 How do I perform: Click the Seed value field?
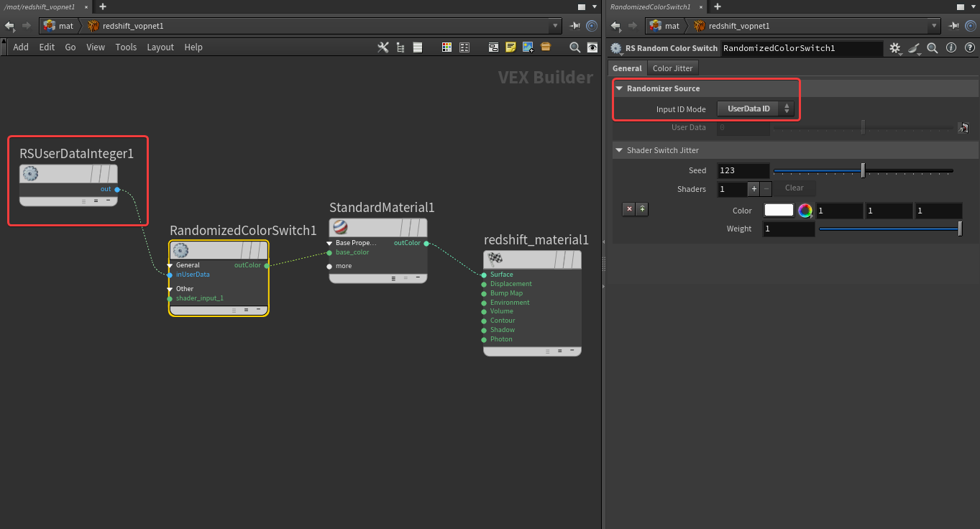pyautogui.click(x=743, y=171)
